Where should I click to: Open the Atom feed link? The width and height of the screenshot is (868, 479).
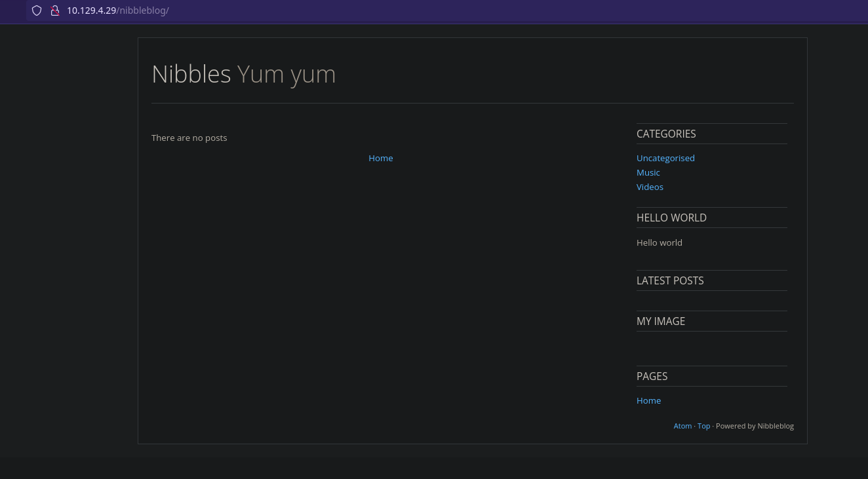[682, 426]
